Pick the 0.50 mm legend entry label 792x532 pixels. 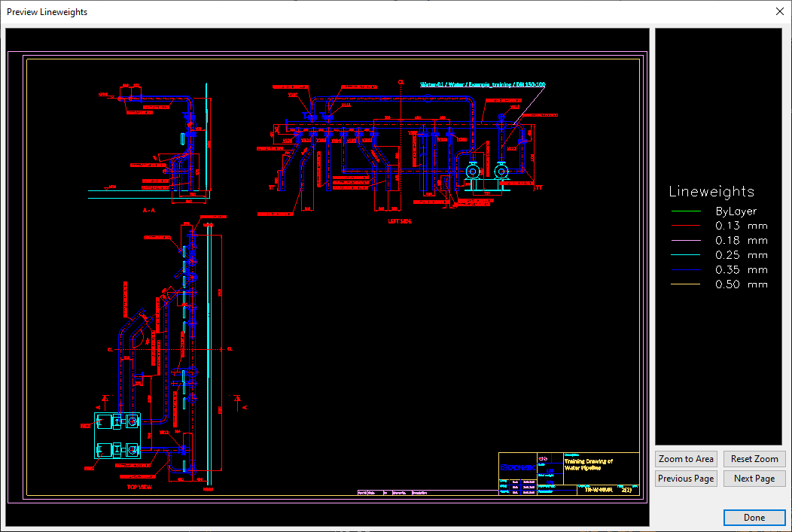click(741, 284)
